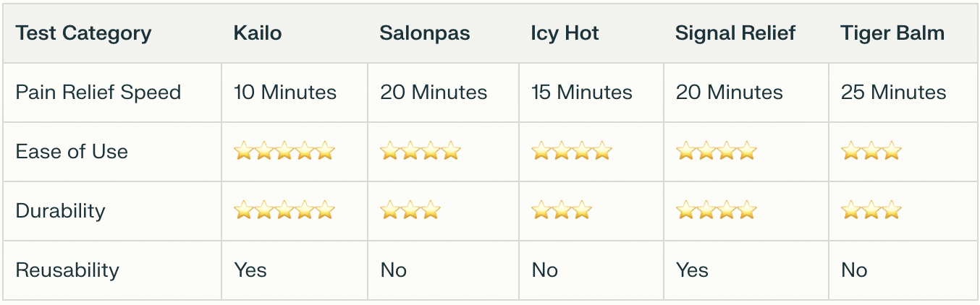Click Signal Relief Ease of Use stars

pos(717,151)
